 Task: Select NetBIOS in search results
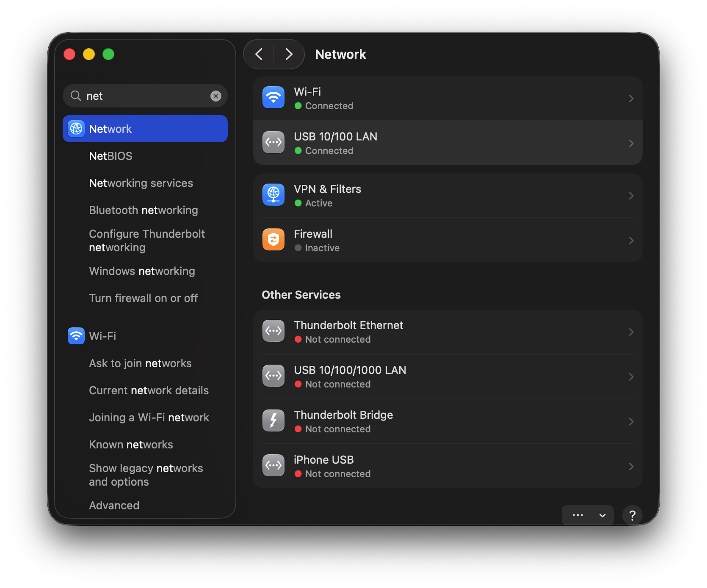coord(110,156)
